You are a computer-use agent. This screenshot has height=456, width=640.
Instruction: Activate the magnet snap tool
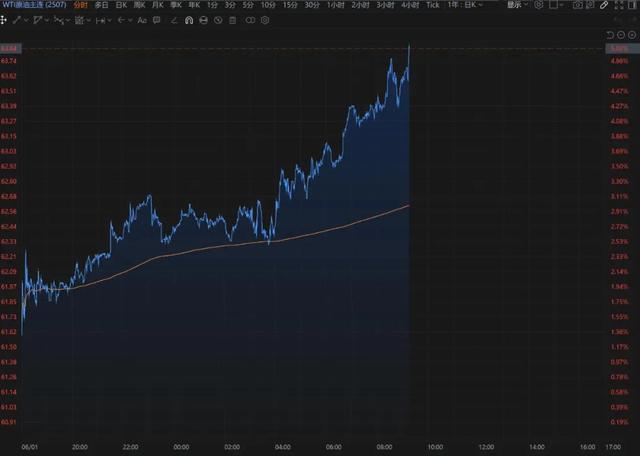point(189,20)
